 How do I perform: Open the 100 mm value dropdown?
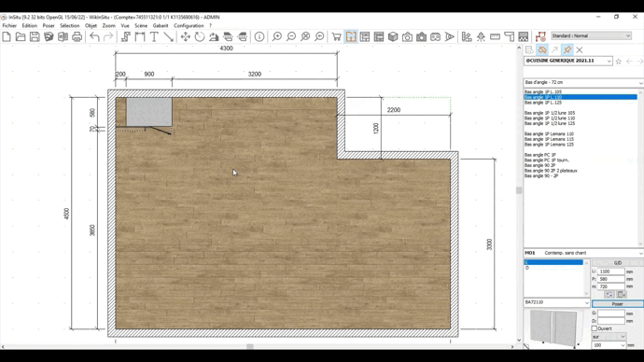[609, 345]
